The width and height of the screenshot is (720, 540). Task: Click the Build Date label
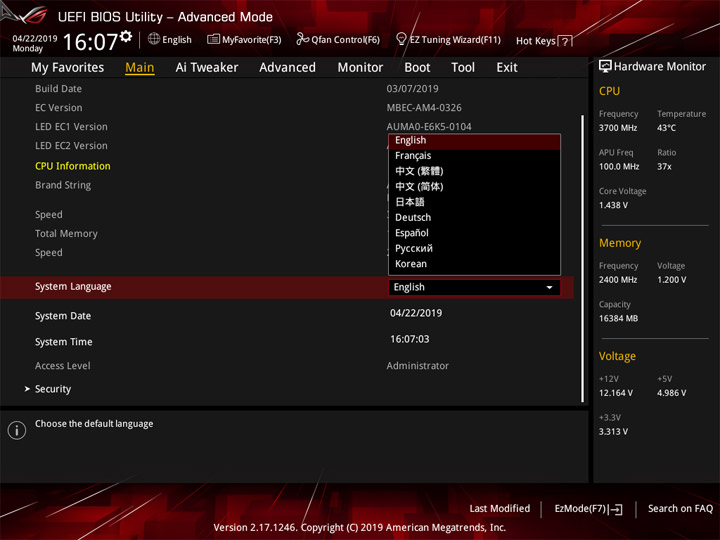pos(58,89)
